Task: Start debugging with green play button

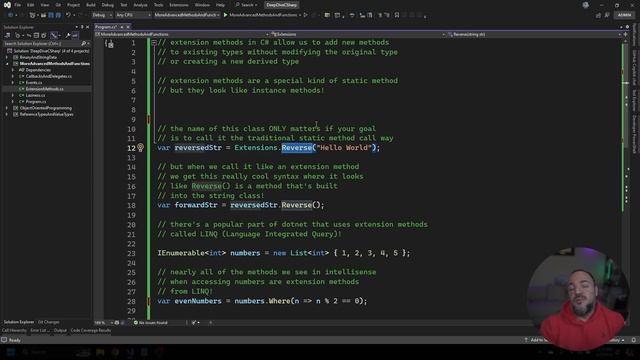Action: [x=225, y=15]
